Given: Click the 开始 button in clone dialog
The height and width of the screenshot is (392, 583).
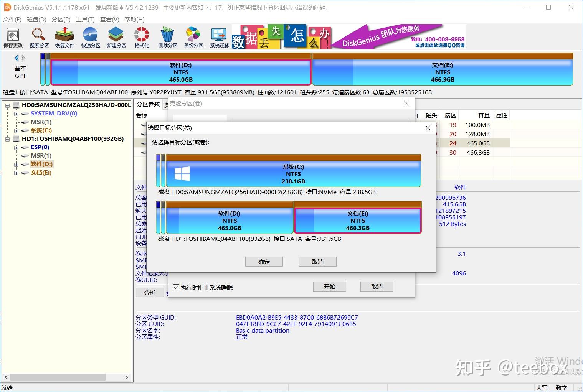Looking at the screenshot, I should click(330, 287).
